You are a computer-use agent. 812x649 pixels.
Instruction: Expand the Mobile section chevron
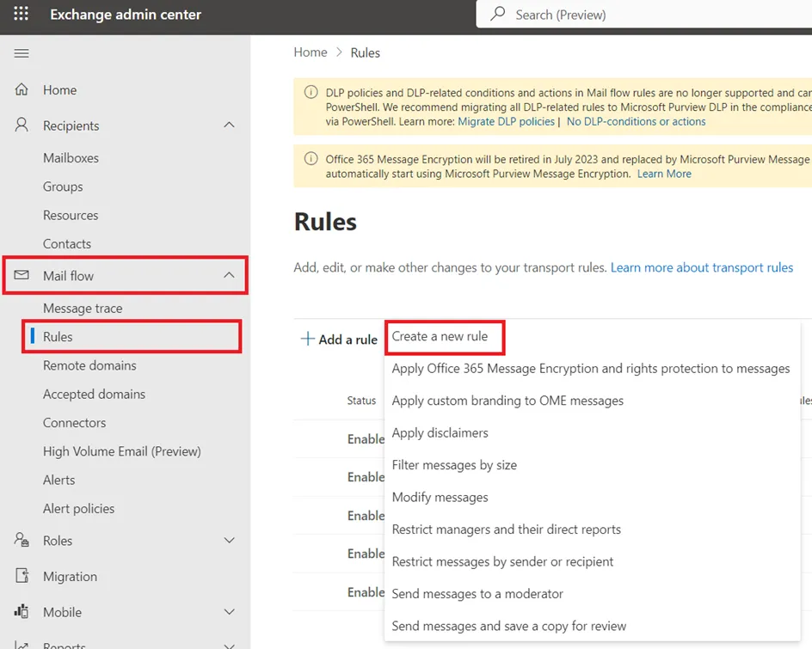coord(229,612)
